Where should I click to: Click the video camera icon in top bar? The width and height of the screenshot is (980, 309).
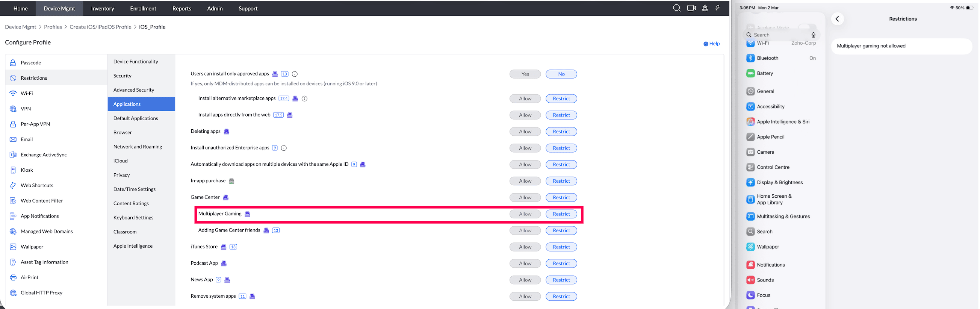coord(691,8)
